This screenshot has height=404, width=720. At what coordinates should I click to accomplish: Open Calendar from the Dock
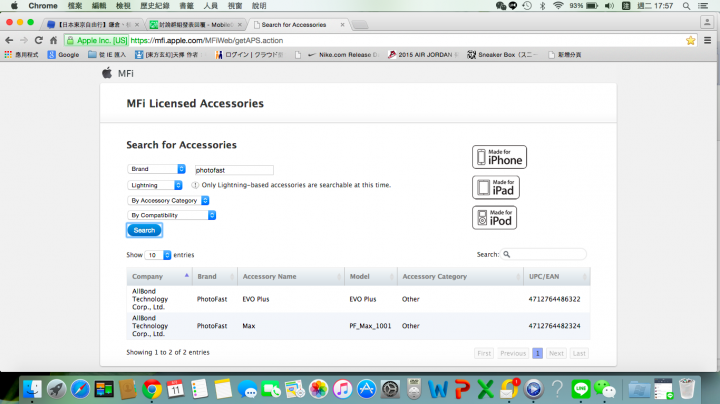pyautogui.click(x=175, y=389)
